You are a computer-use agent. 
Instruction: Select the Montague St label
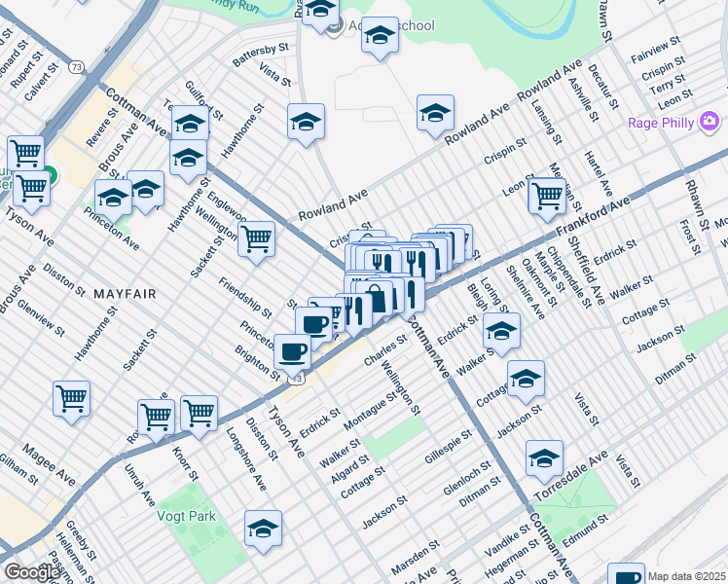point(370,412)
